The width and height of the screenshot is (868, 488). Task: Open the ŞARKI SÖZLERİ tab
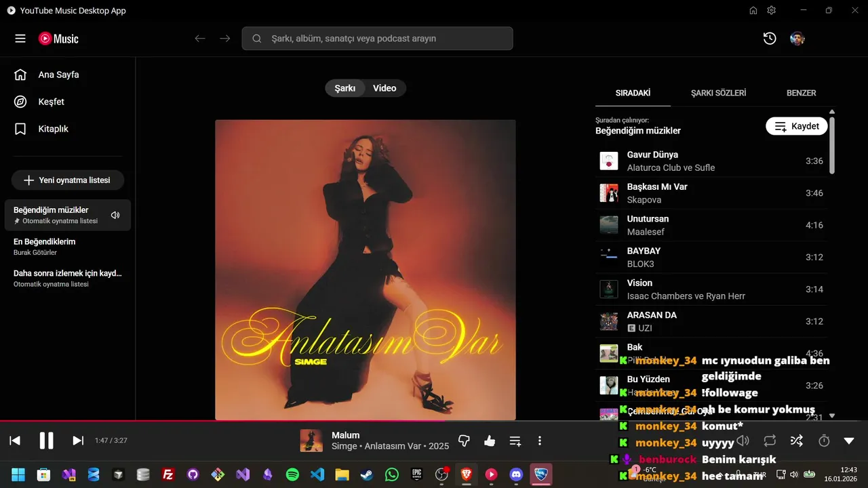click(718, 93)
